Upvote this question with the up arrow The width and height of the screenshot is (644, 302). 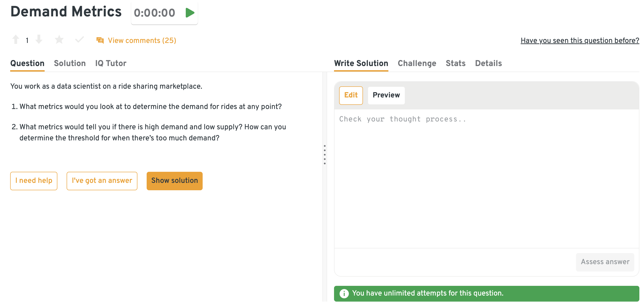click(x=15, y=40)
